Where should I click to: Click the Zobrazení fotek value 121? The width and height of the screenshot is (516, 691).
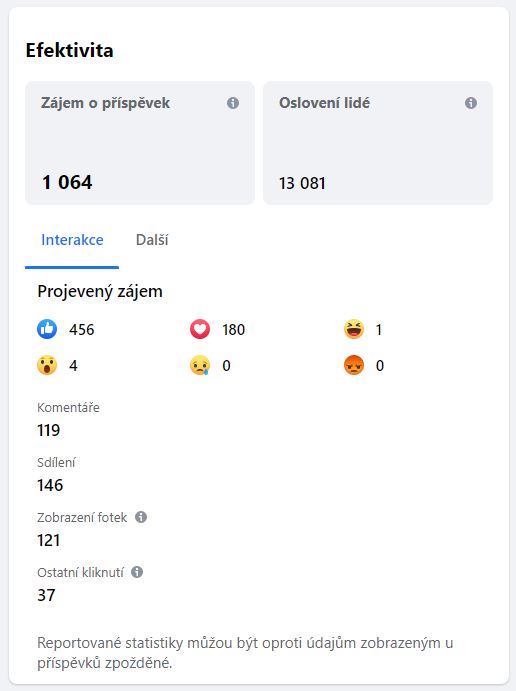pyautogui.click(x=48, y=540)
